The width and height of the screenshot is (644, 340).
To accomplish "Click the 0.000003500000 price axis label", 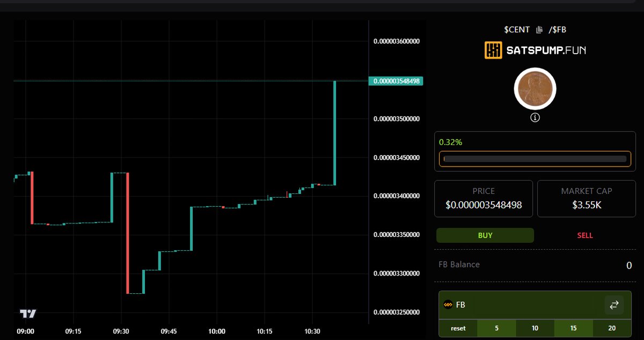I will coord(396,119).
